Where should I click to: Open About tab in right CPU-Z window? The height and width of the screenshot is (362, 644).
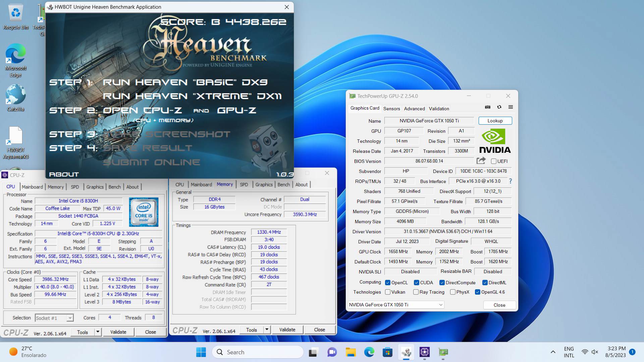(x=301, y=184)
